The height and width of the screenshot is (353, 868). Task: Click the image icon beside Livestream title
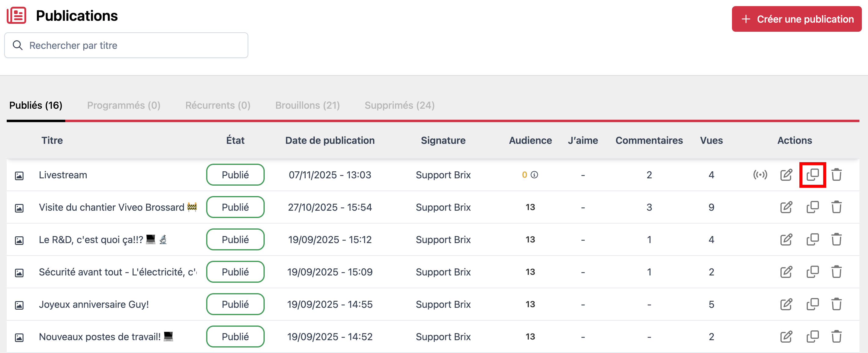click(19, 176)
